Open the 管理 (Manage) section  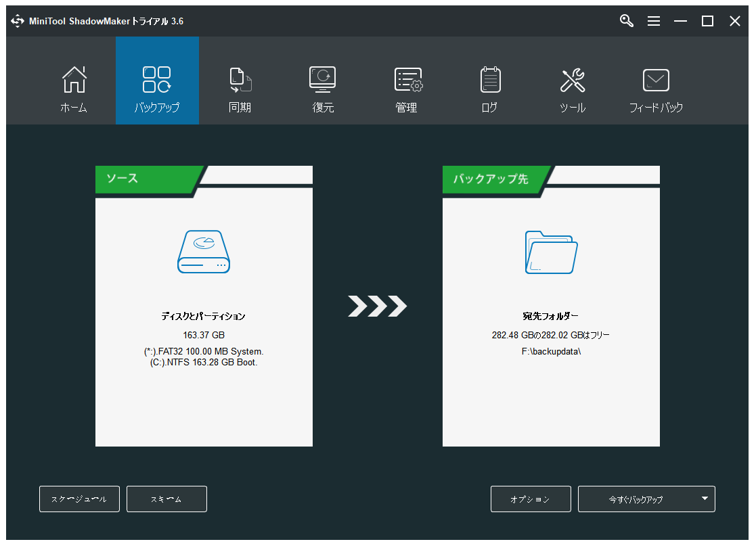tap(406, 81)
